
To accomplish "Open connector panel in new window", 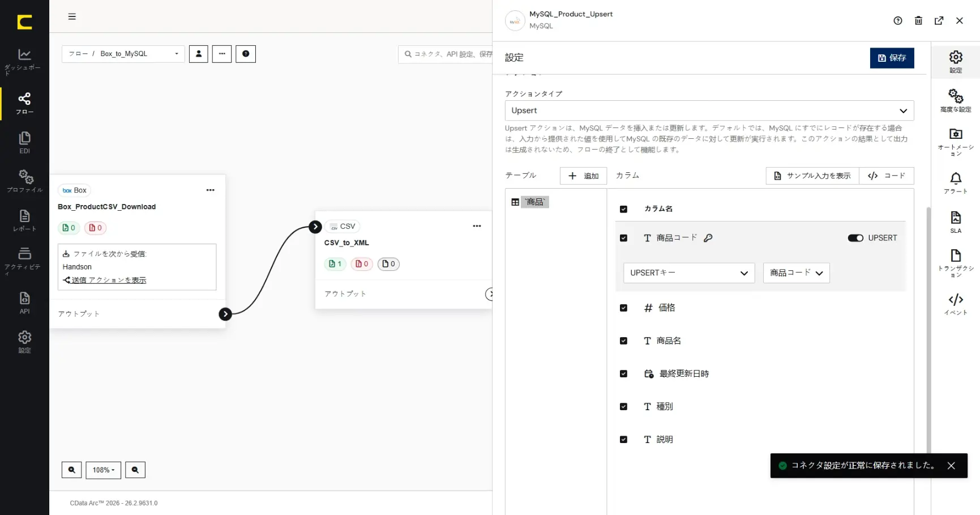I will (939, 21).
